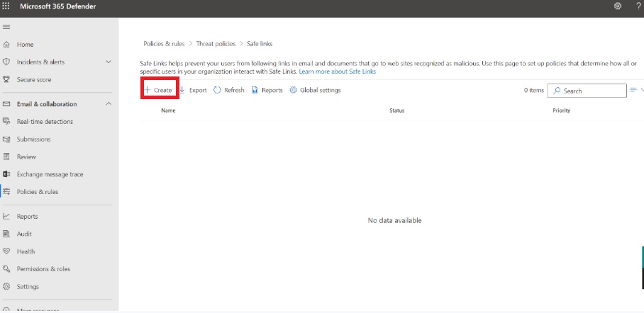Click the Policies & rules sliders icon
The width and height of the screenshot is (644, 313).
point(6,192)
